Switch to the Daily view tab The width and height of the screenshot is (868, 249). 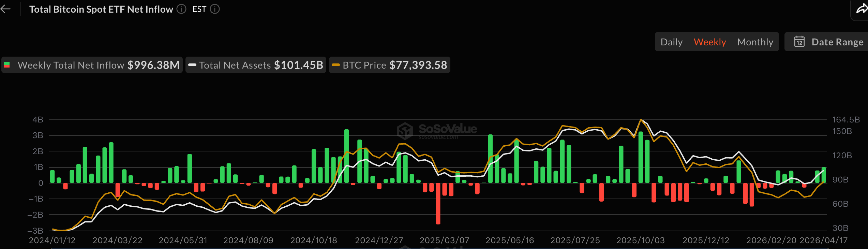tap(671, 42)
